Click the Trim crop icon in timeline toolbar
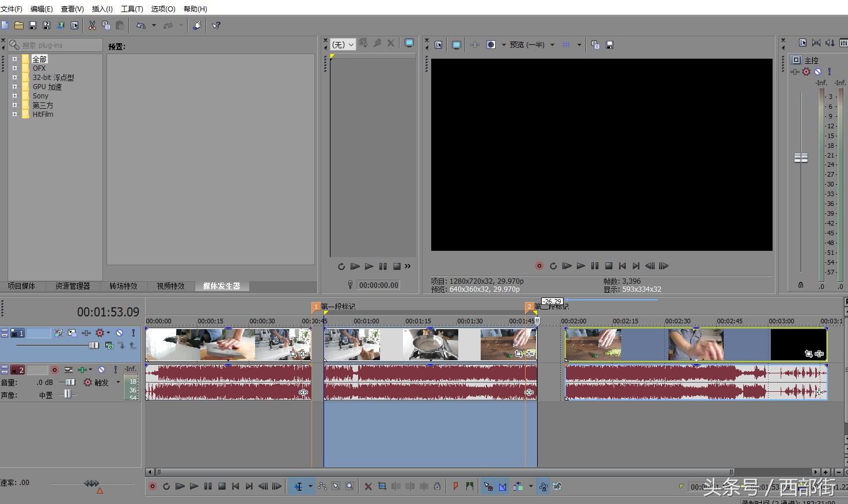This screenshot has height=504, width=848. (382, 487)
